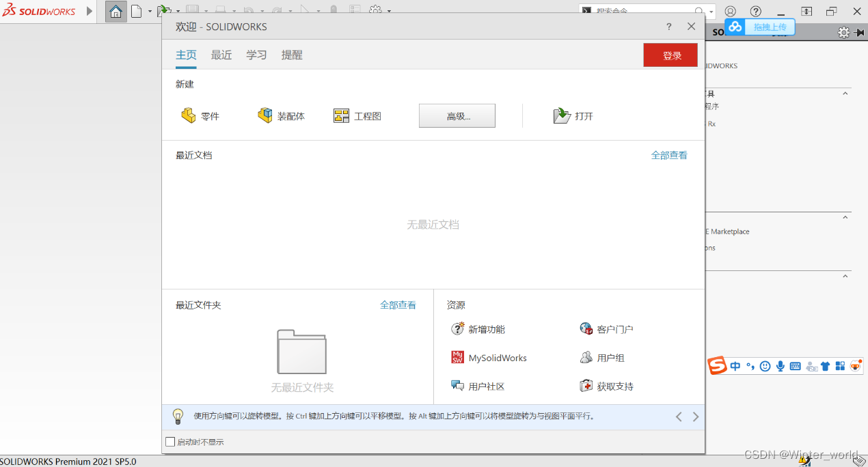Open Sogou skin shirt icon

tap(825, 367)
